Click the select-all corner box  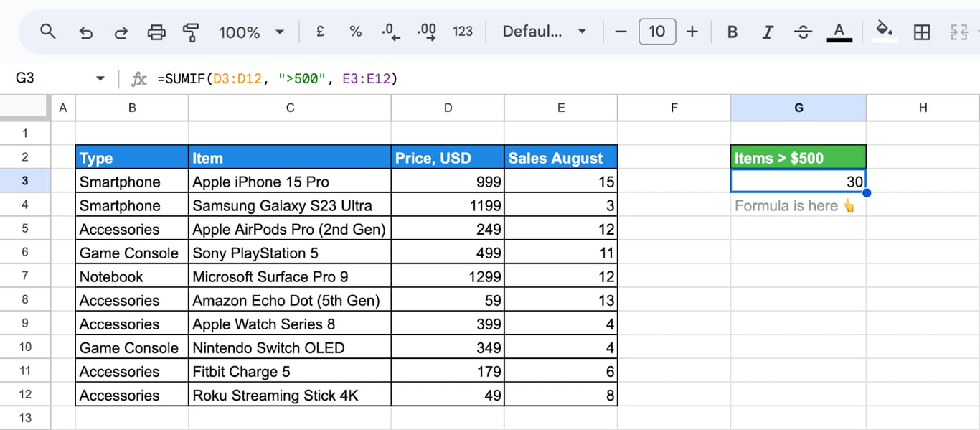pyautogui.click(x=25, y=108)
